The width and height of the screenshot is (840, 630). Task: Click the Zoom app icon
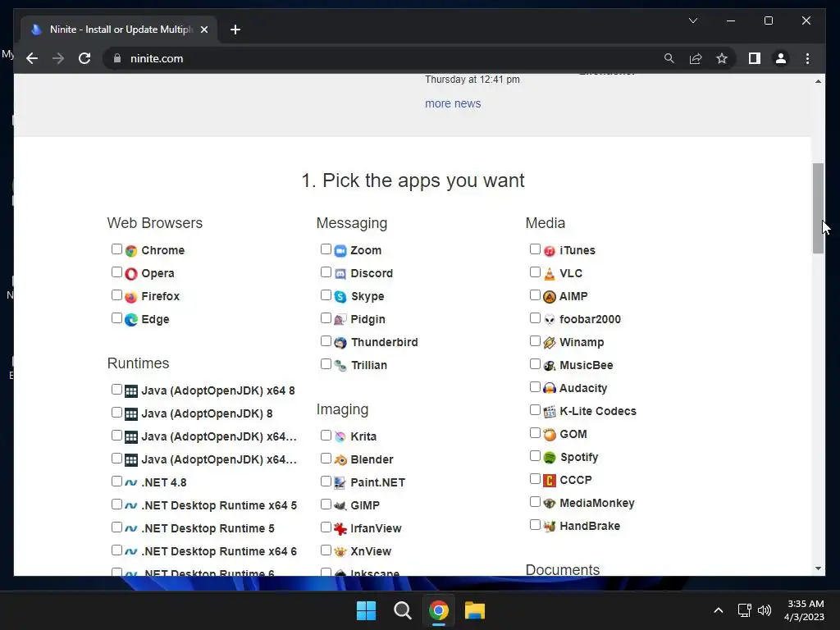pyautogui.click(x=340, y=251)
